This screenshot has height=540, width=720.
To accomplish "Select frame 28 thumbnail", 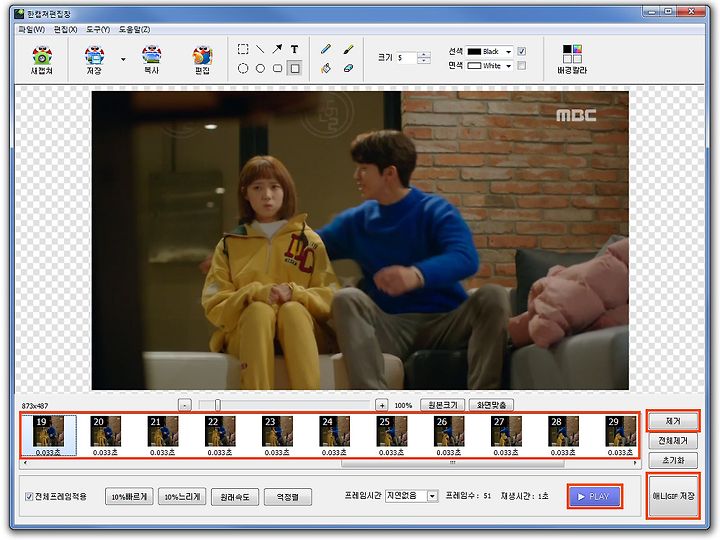I will (563, 435).
